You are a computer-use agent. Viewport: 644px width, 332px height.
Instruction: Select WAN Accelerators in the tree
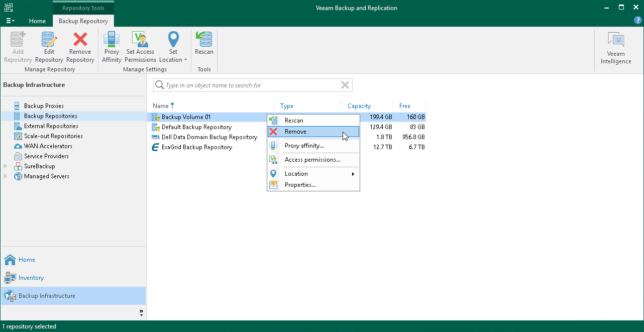tap(48, 146)
